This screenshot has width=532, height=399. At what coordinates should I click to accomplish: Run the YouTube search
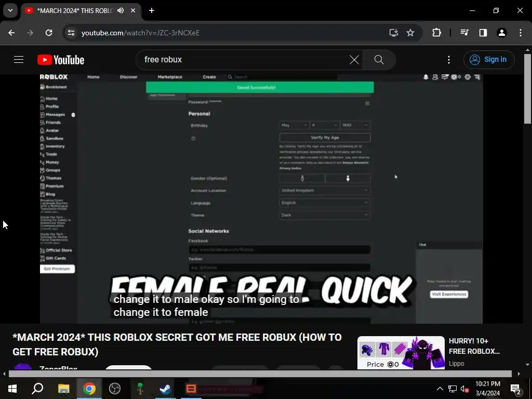[379, 60]
